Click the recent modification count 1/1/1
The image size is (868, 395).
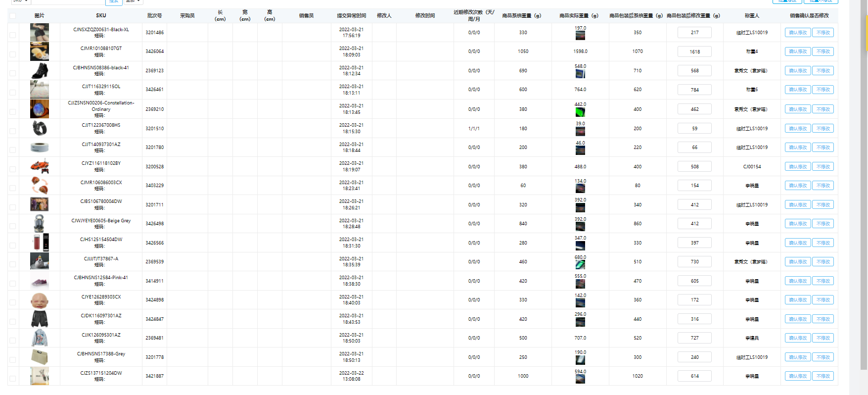(474, 129)
